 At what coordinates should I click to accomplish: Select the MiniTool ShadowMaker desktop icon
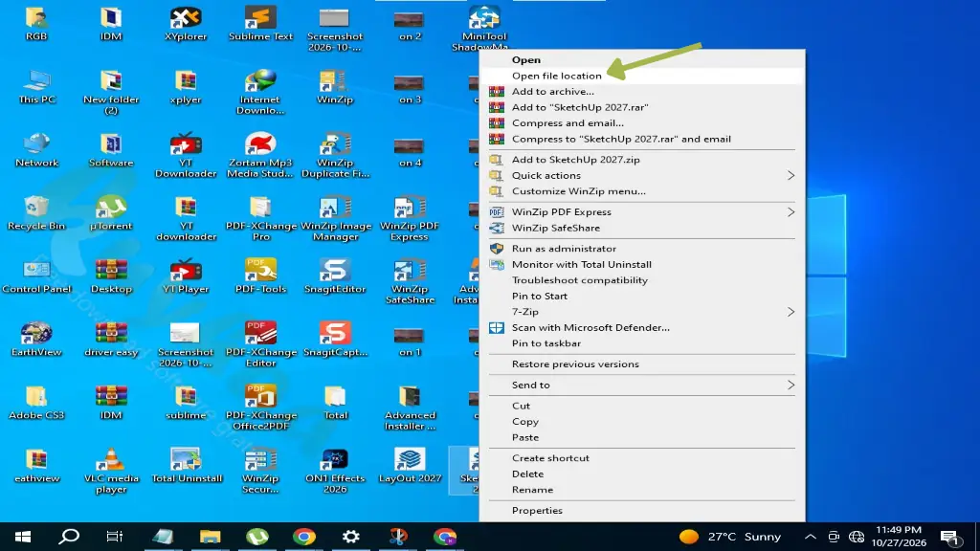[x=483, y=28]
